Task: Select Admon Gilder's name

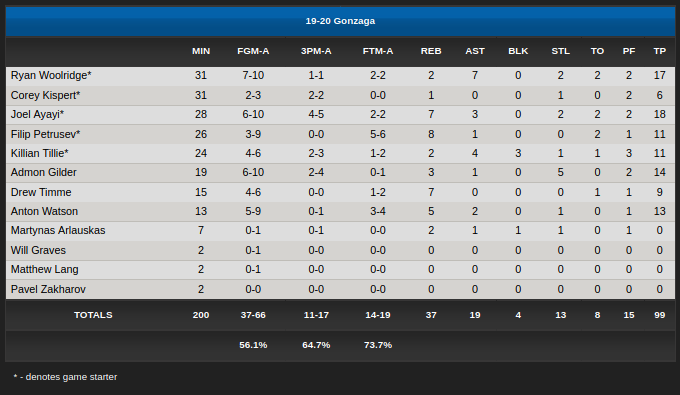Action: click(x=43, y=173)
